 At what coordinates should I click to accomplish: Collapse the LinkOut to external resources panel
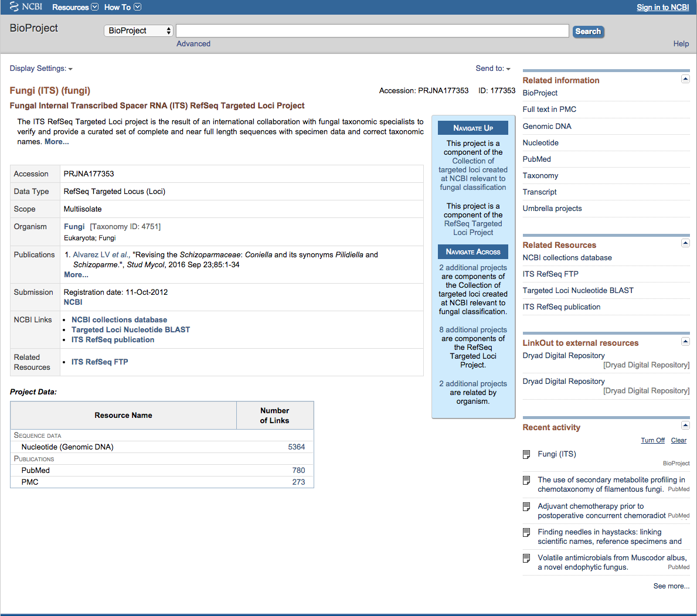pyautogui.click(x=685, y=341)
